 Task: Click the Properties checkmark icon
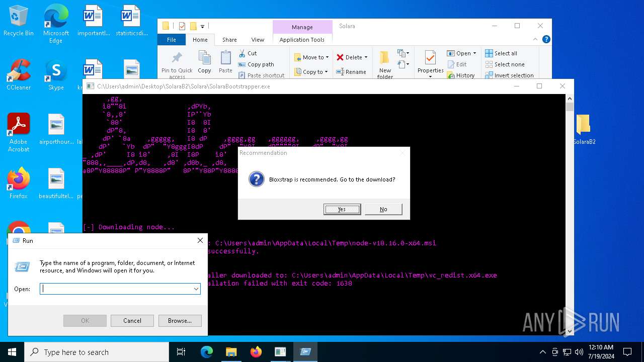click(430, 58)
